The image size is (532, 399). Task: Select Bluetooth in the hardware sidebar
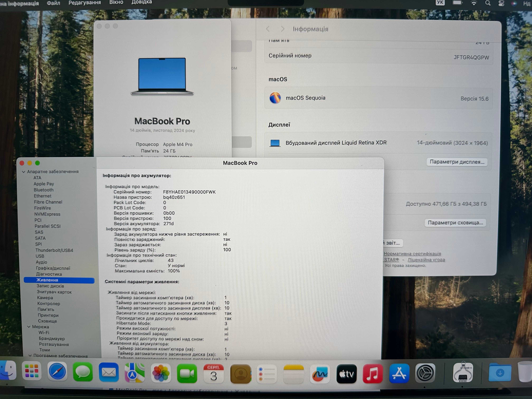(x=44, y=190)
